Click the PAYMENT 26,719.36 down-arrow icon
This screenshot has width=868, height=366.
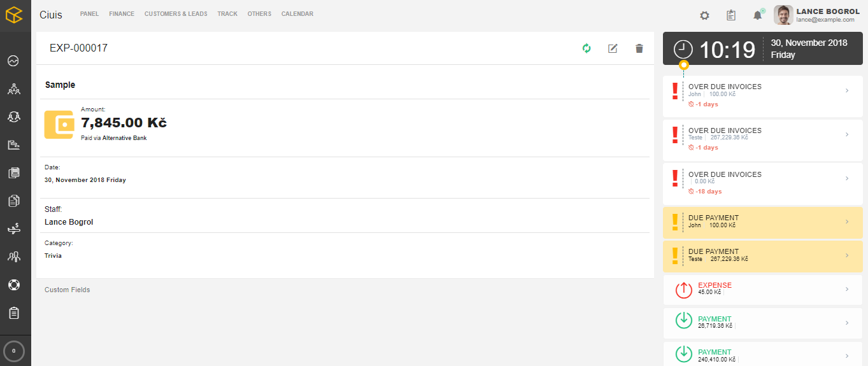683,320
